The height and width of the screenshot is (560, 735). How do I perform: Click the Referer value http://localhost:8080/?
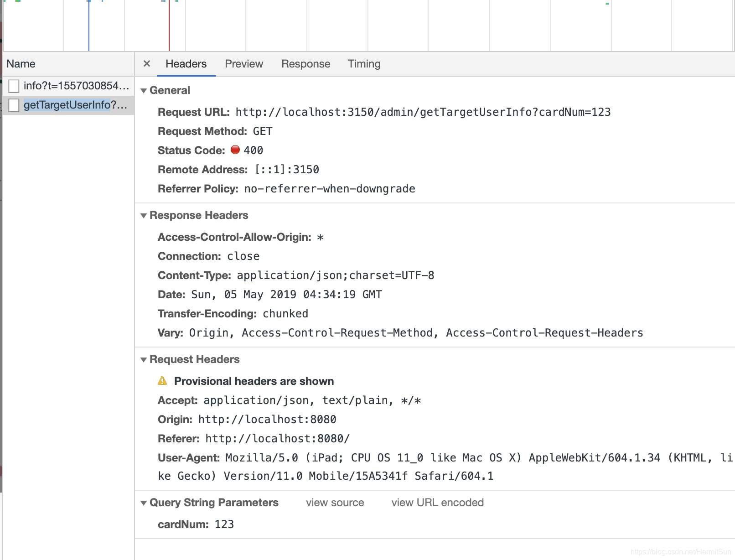tap(278, 439)
